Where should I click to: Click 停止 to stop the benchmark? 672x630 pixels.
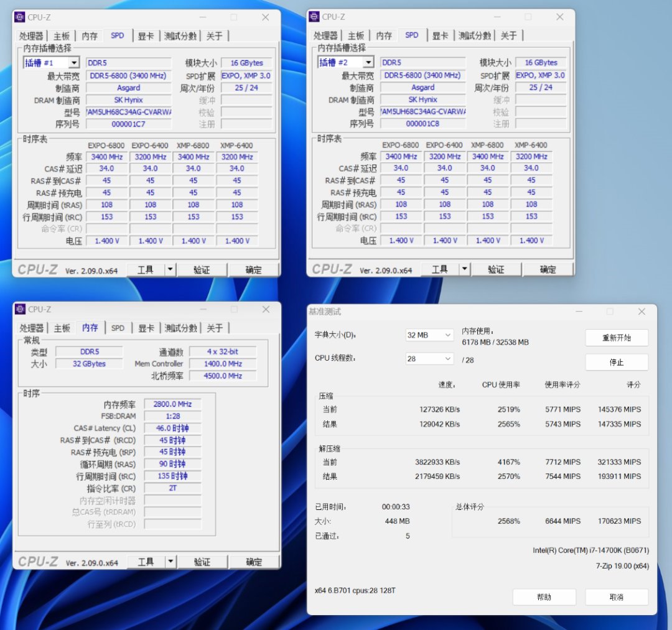[x=617, y=363]
